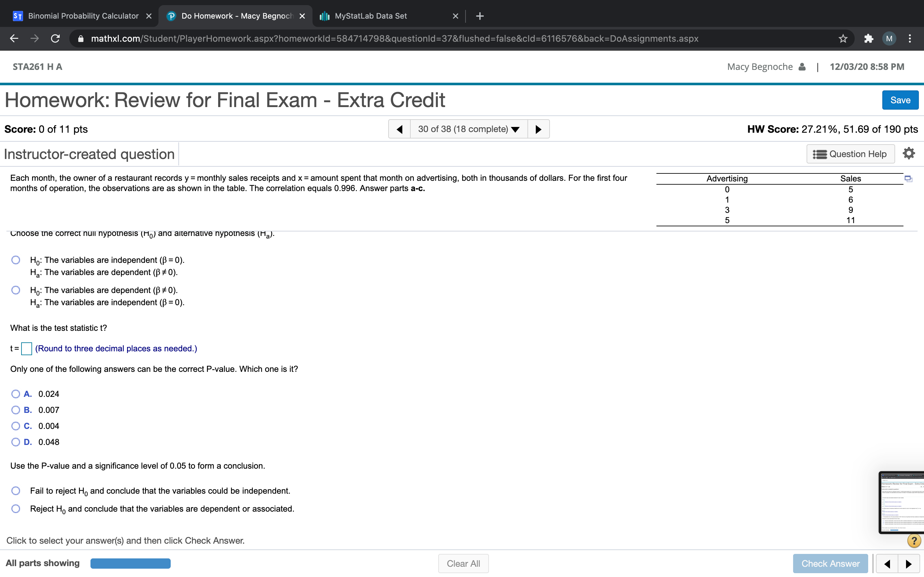Go to next question with right arrow
Screen dimensions: 924x577
[538, 129]
